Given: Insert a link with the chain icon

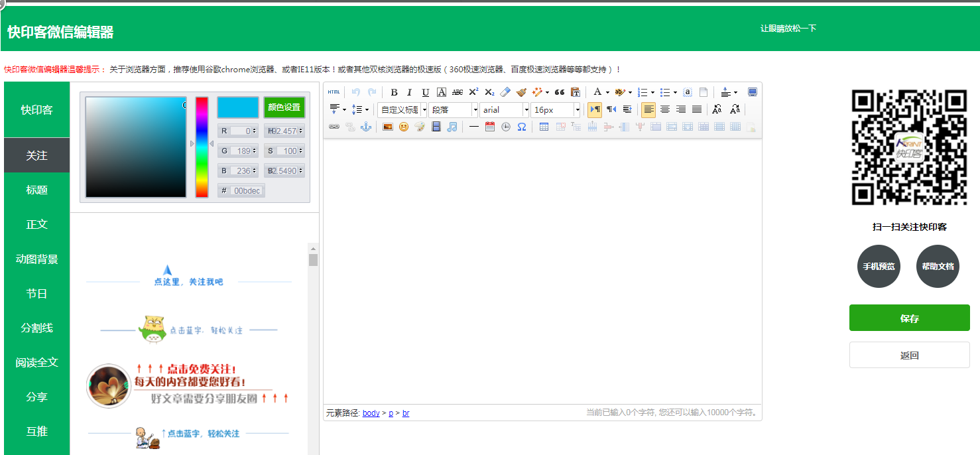Looking at the screenshot, I should click(334, 127).
